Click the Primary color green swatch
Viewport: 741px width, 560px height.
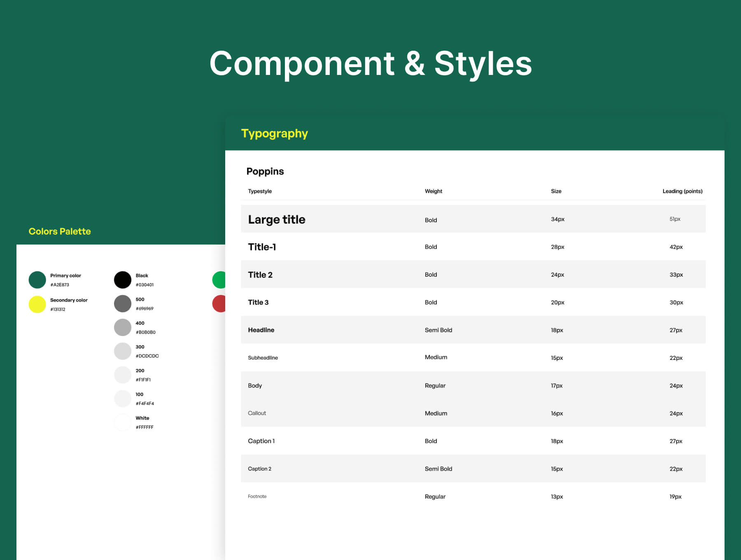(37, 280)
